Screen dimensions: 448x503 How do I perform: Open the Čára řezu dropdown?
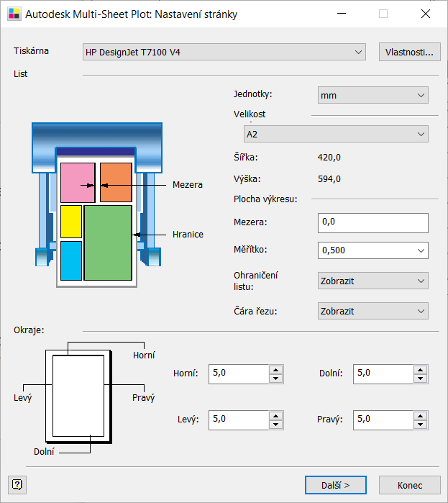coord(421,312)
